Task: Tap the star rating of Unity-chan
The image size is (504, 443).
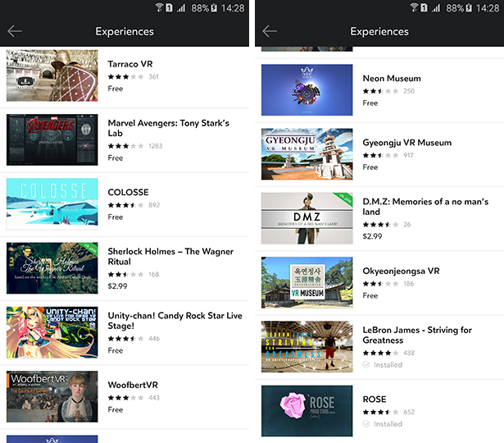Action: point(125,339)
